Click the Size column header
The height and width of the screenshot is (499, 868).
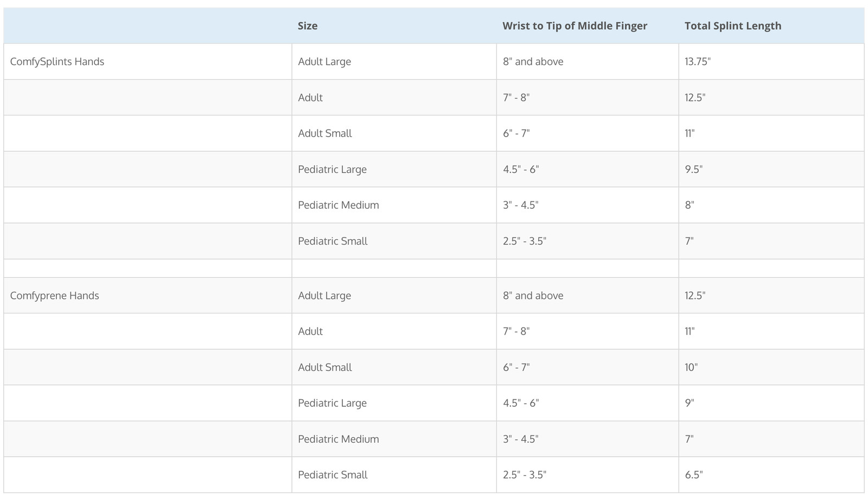[394, 25]
